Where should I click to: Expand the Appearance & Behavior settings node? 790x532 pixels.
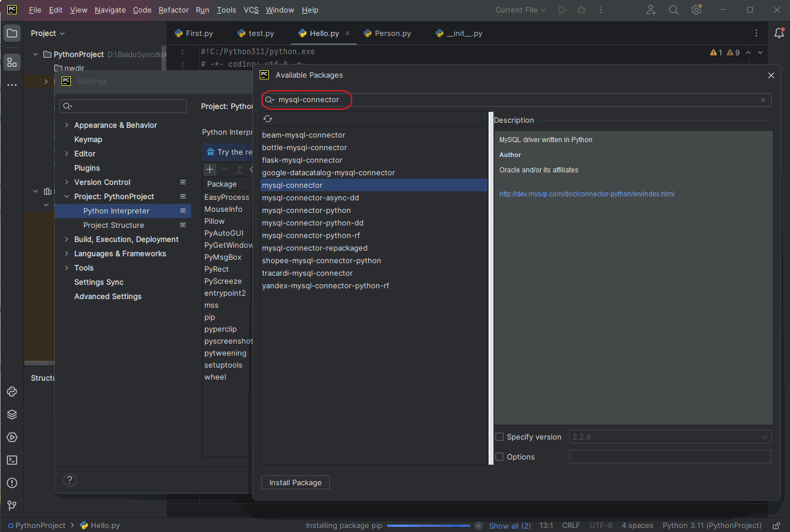point(67,125)
